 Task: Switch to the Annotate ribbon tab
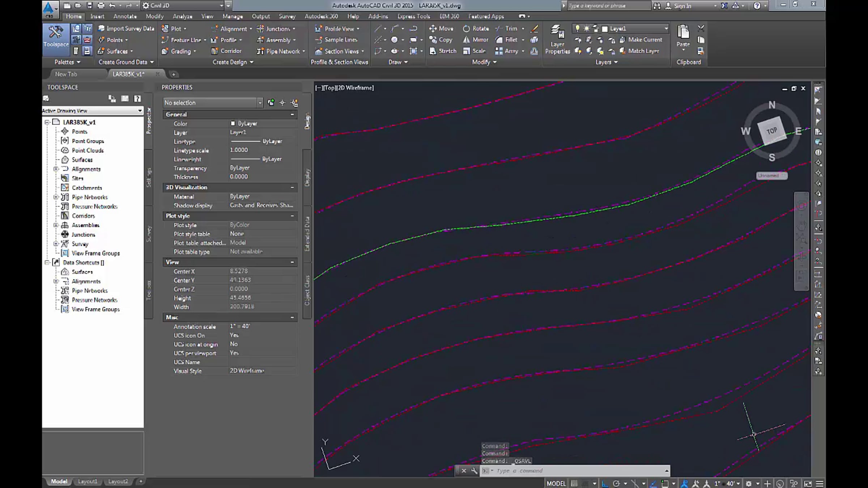125,16
